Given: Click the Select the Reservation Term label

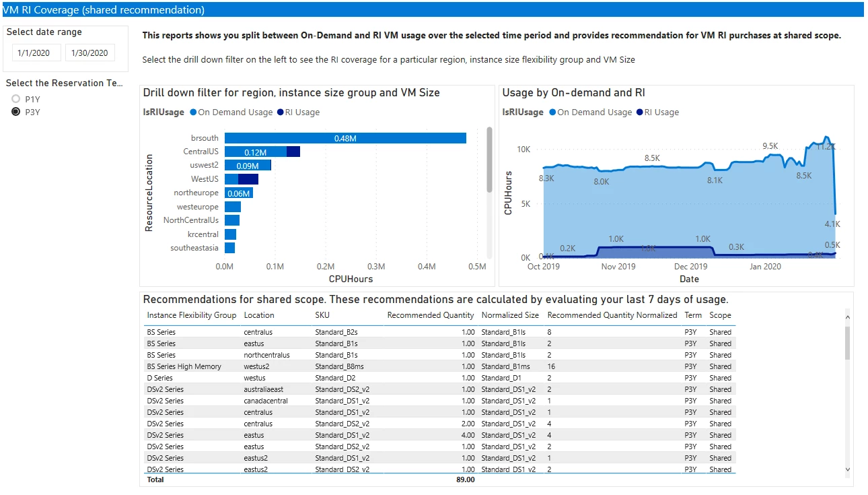Looking at the screenshot, I should tap(65, 83).
